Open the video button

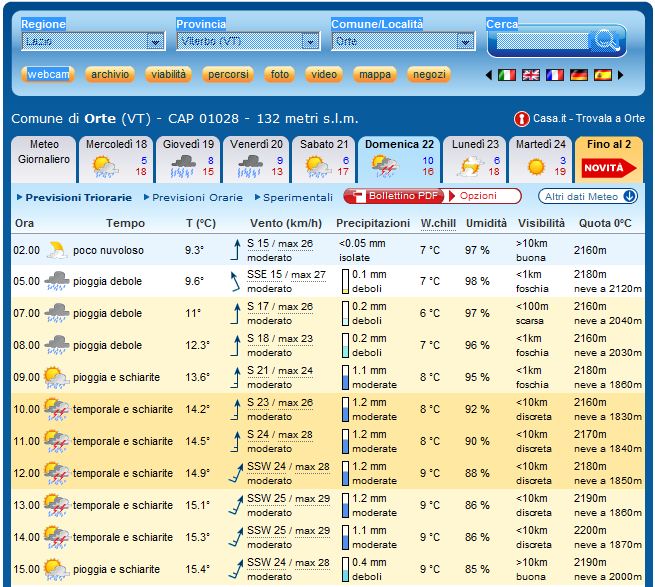324,74
